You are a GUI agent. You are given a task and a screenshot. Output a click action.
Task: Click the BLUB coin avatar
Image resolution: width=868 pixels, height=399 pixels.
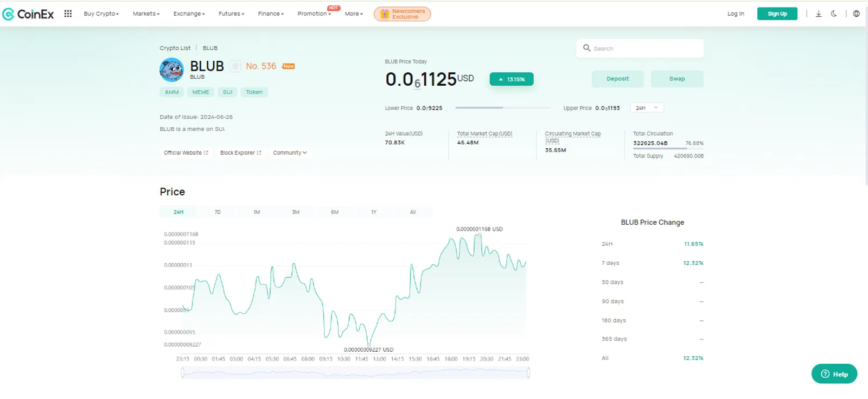tap(171, 69)
